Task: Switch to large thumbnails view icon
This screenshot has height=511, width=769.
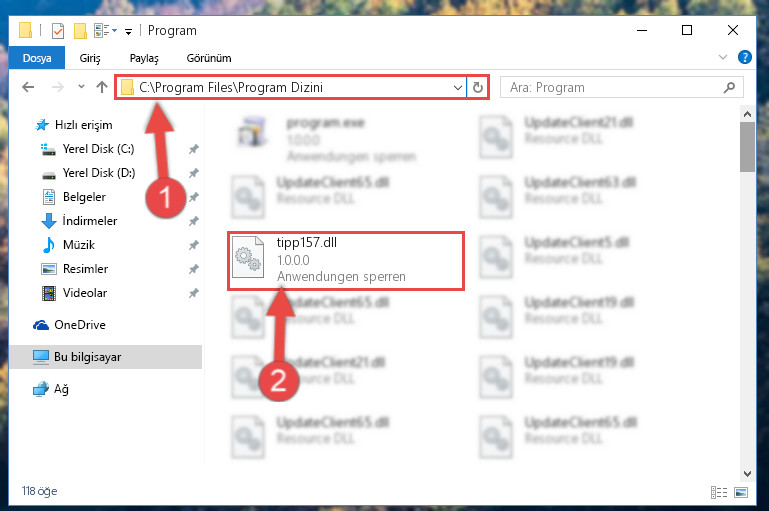Action: pos(741,492)
